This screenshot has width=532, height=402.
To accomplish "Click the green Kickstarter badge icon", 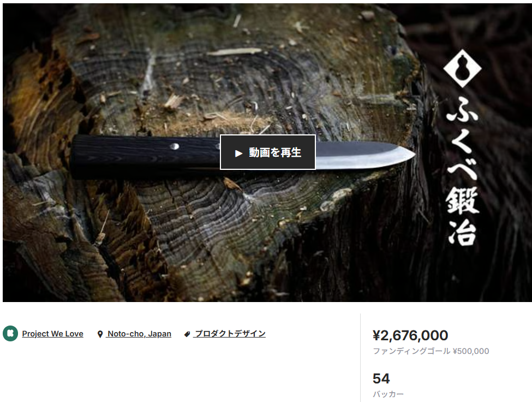I will (x=10, y=333).
